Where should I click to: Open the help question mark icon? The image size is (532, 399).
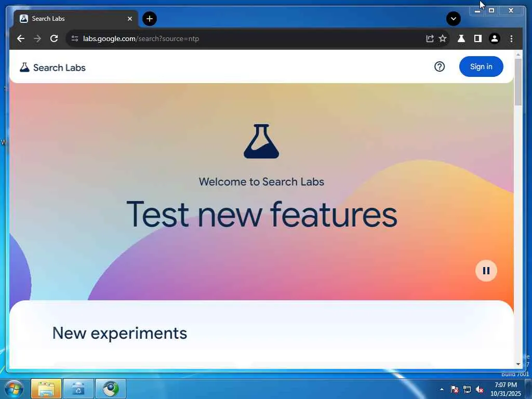[440, 66]
